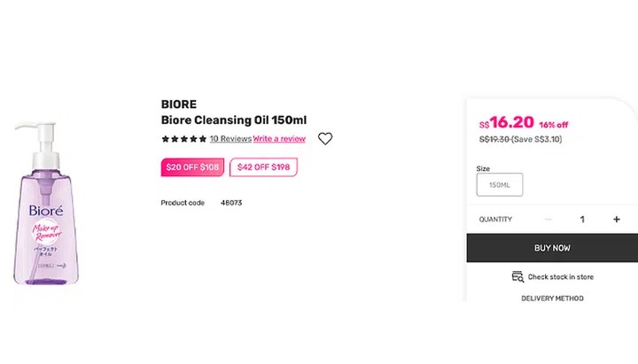Click the store stock check icon
This screenshot has height=364, width=638.
point(517,277)
